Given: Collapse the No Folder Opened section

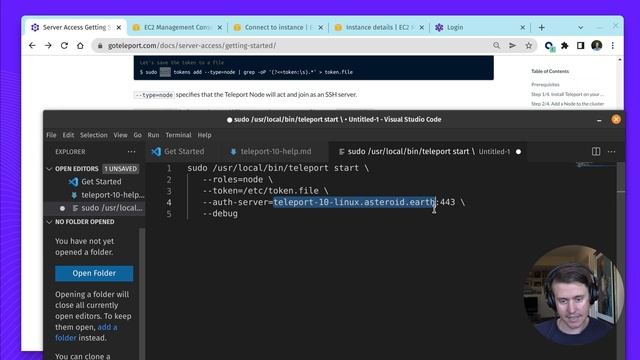Looking at the screenshot, I should click(x=50, y=222).
